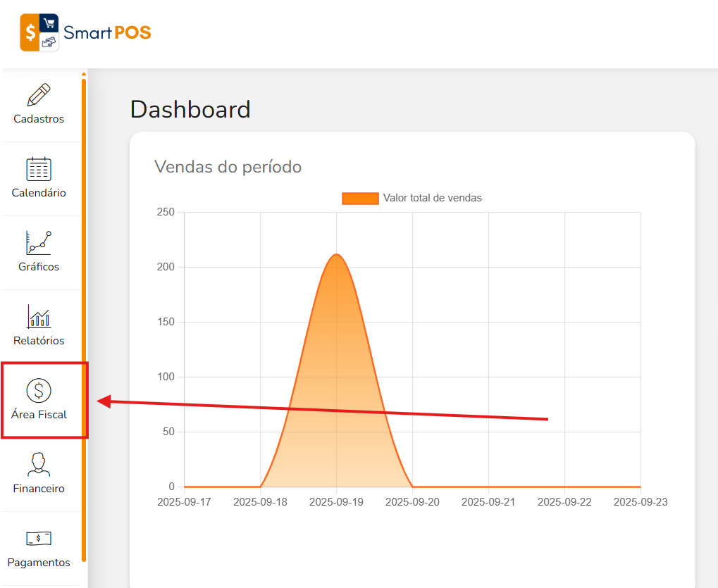Click the 200 y-axis value
This screenshot has width=718, height=588.
pyautogui.click(x=166, y=267)
